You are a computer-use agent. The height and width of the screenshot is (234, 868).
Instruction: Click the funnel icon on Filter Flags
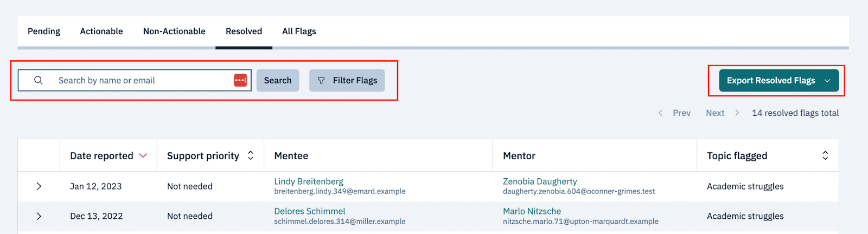point(321,80)
